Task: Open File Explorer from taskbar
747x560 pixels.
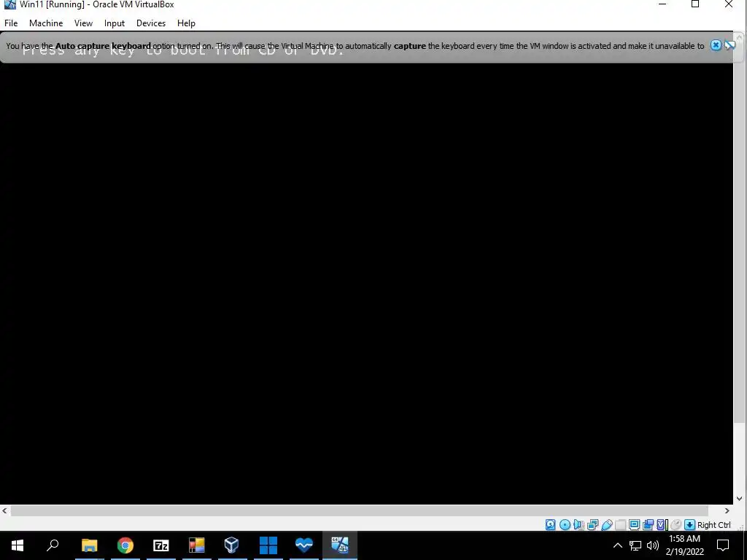Action: coord(89,545)
